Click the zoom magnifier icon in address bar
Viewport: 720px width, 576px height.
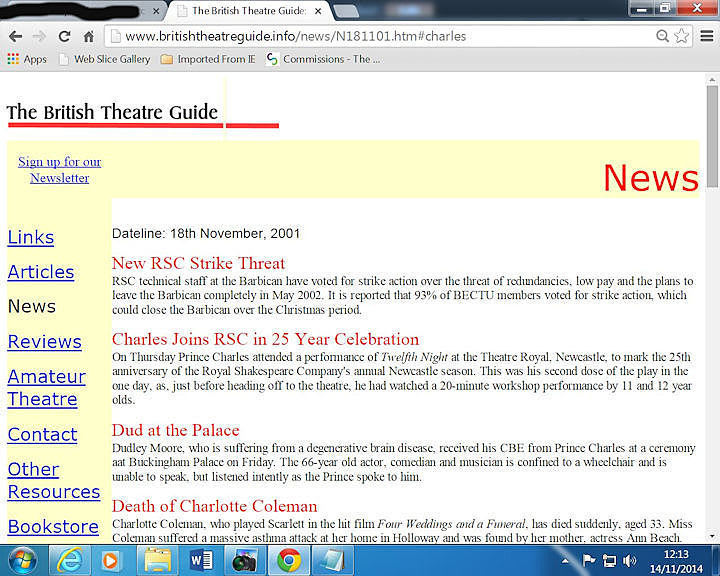tap(662, 36)
